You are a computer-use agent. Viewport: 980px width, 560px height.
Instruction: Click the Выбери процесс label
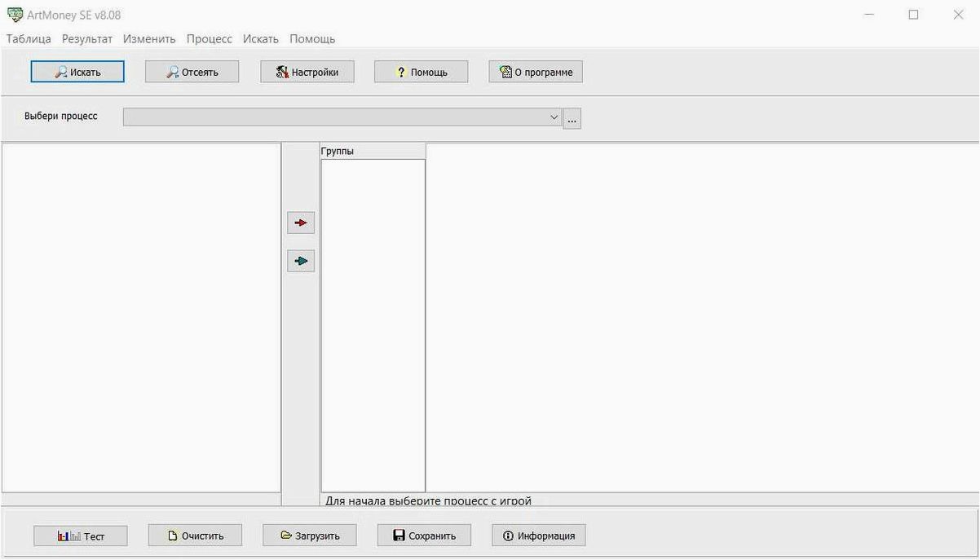[x=61, y=117]
